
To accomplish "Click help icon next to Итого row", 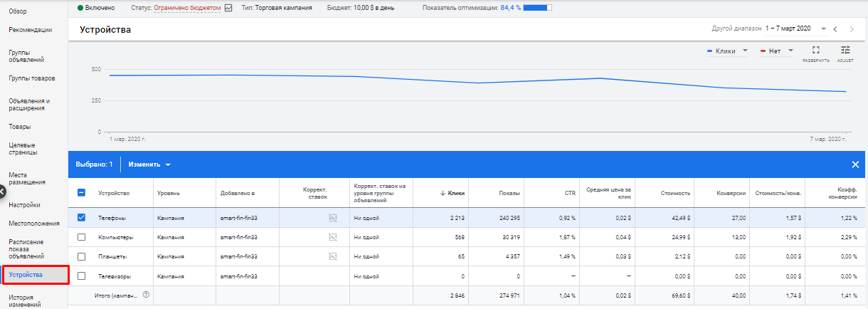I will [x=146, y=294].
